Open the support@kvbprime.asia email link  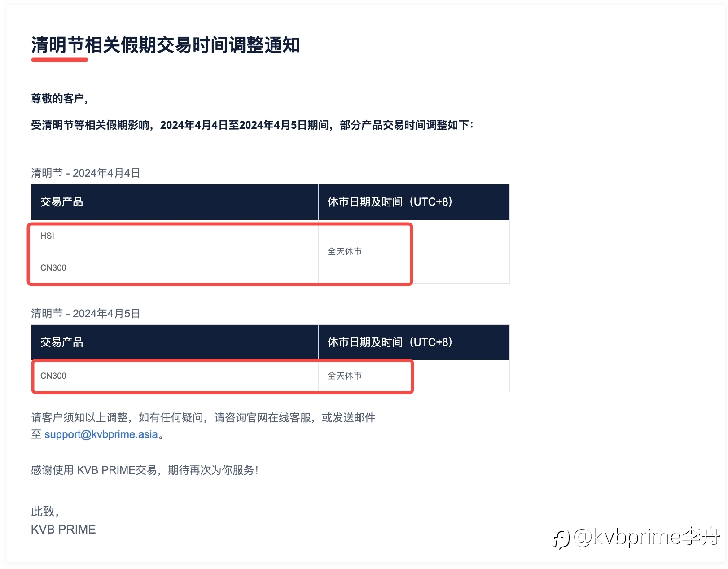point(101,434)
